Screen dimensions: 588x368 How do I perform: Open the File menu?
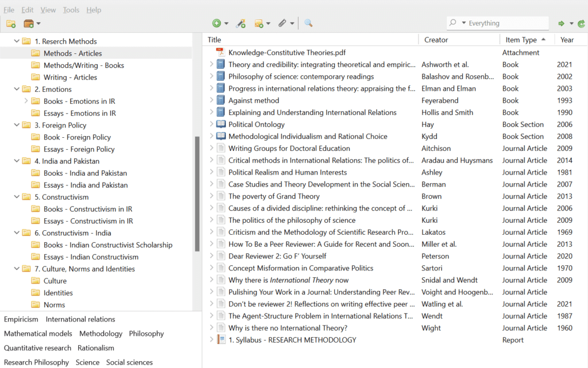pos(9,10)
